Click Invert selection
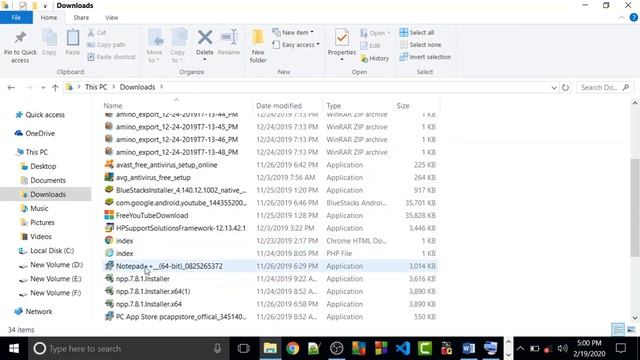 click(425, 57)
